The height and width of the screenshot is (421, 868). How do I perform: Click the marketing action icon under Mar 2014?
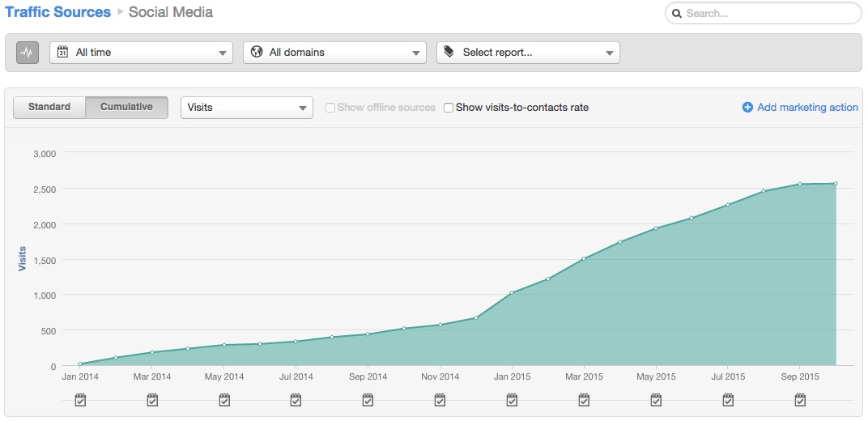click(x=152, y=400)
